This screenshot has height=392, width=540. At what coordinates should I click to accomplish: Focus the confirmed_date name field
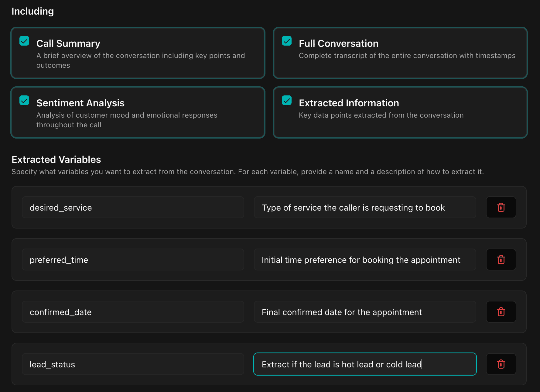tap(133, 312)
